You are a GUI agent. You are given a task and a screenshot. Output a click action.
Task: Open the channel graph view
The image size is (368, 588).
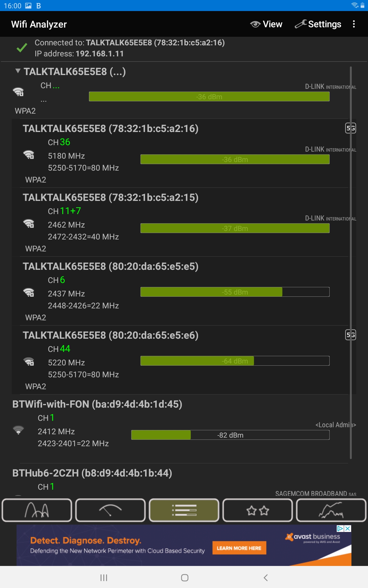[37, 510]
